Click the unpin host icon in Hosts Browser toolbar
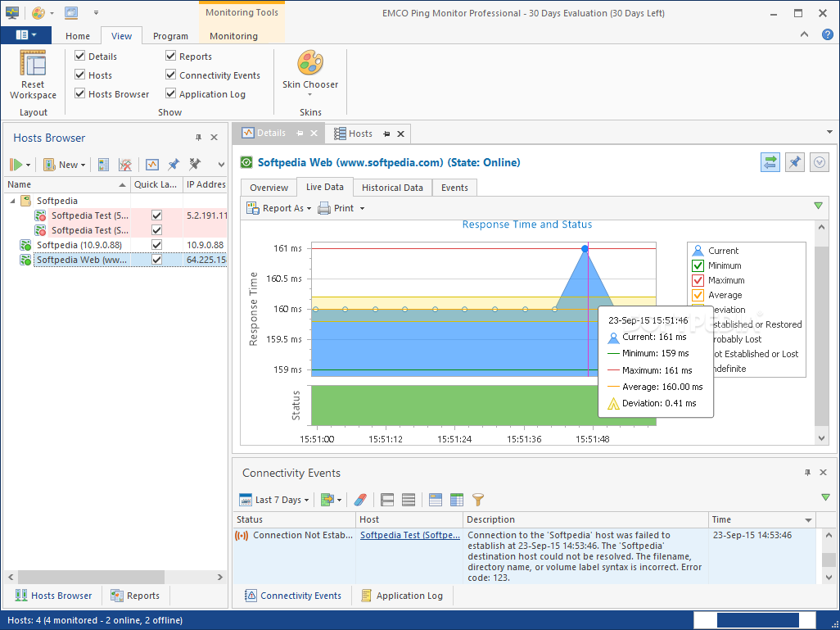Viewport: 840px width, 630px height. coord(195,165)
